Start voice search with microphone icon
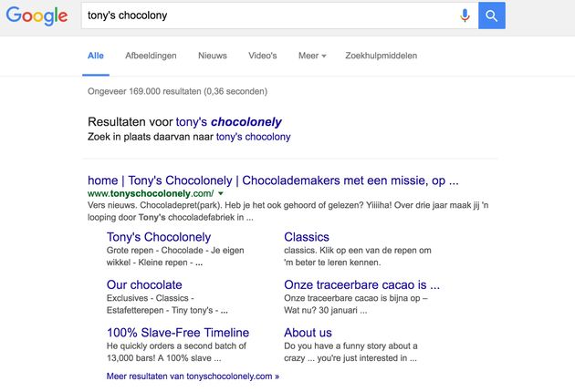 coord(465,15)
